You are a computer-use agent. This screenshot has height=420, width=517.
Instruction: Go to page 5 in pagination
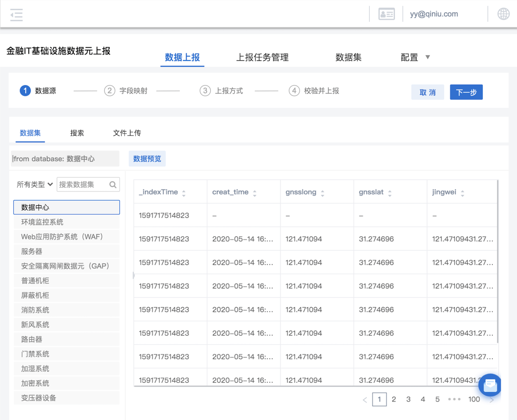click(437, 399)
